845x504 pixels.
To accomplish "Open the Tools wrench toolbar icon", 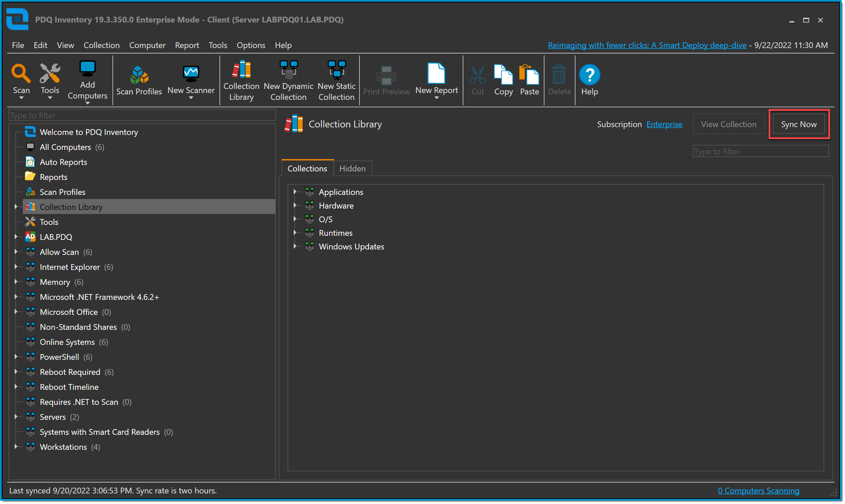I will [50, 74].
